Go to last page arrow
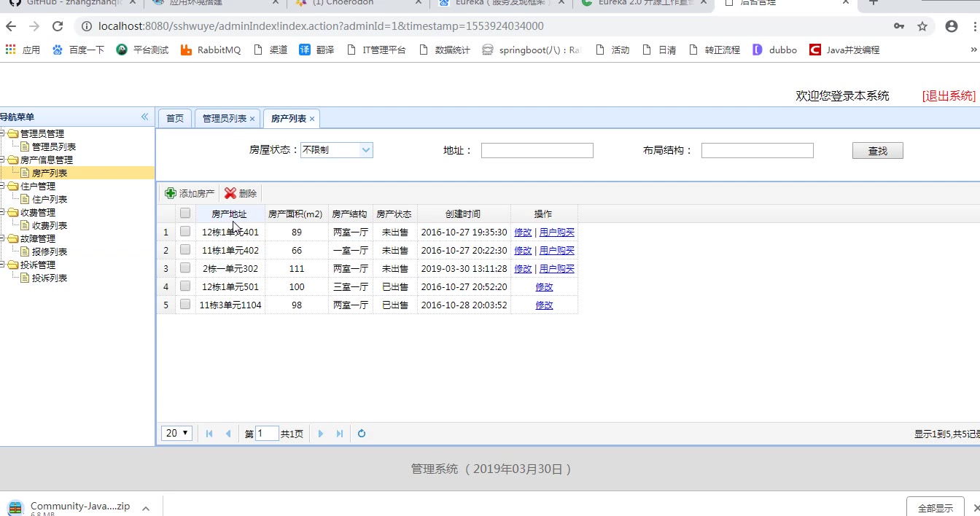This screenshot has height=516, width=980. tap(340, 434)
